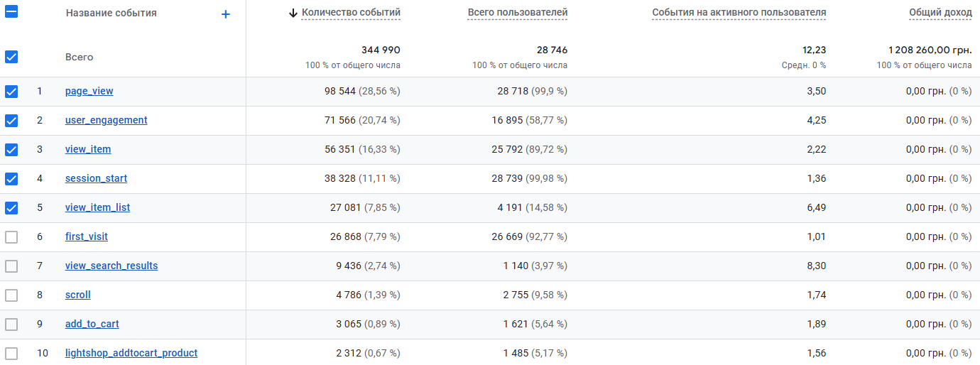Open the view_search_results event link
Viewport: 980px width, 365px height.
111,266
